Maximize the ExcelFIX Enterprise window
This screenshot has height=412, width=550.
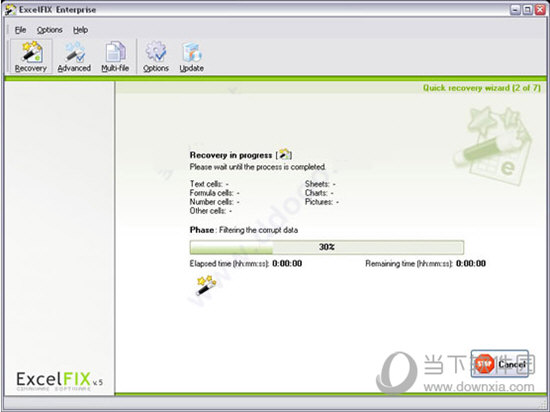(x=527, y=10)
